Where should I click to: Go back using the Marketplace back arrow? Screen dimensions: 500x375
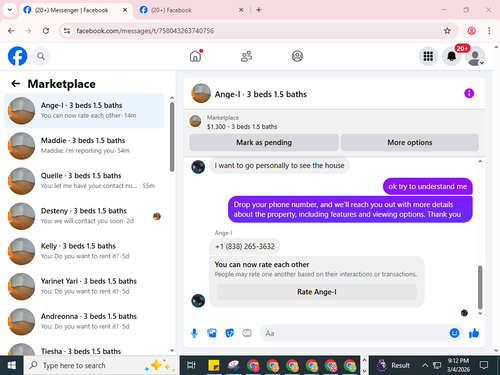[16, 84]
